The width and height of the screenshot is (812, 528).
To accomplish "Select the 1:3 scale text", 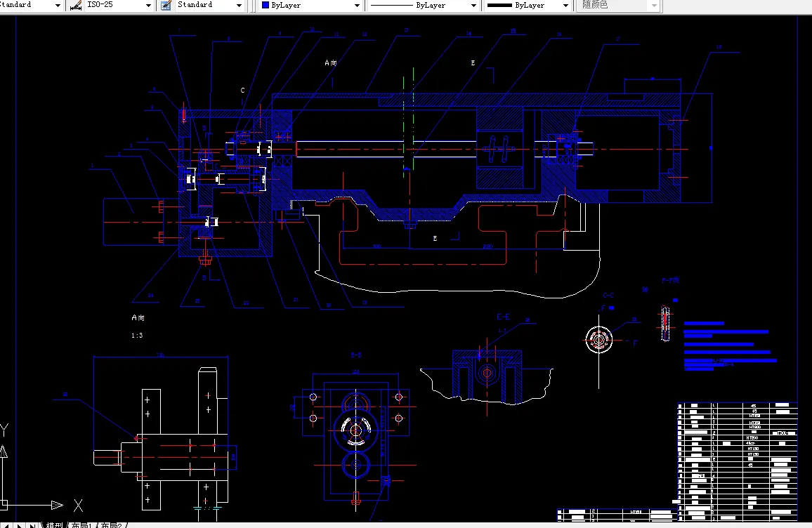I will pos(137,336).
